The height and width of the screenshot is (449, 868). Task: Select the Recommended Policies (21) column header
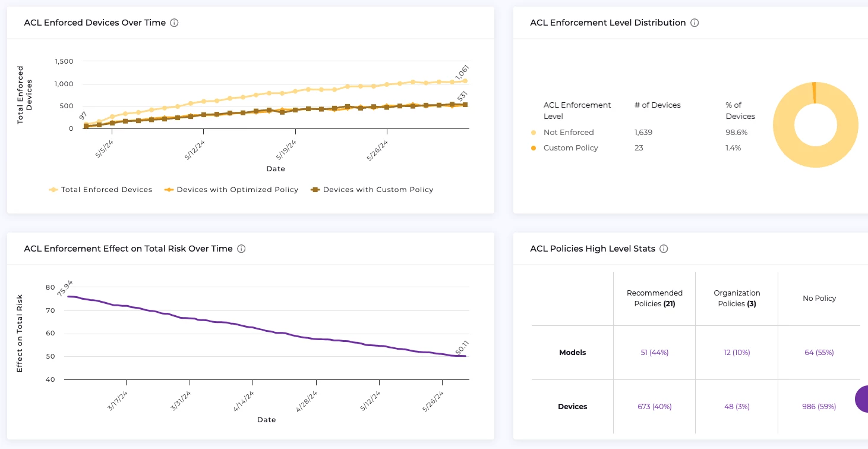tap(654, 299)
